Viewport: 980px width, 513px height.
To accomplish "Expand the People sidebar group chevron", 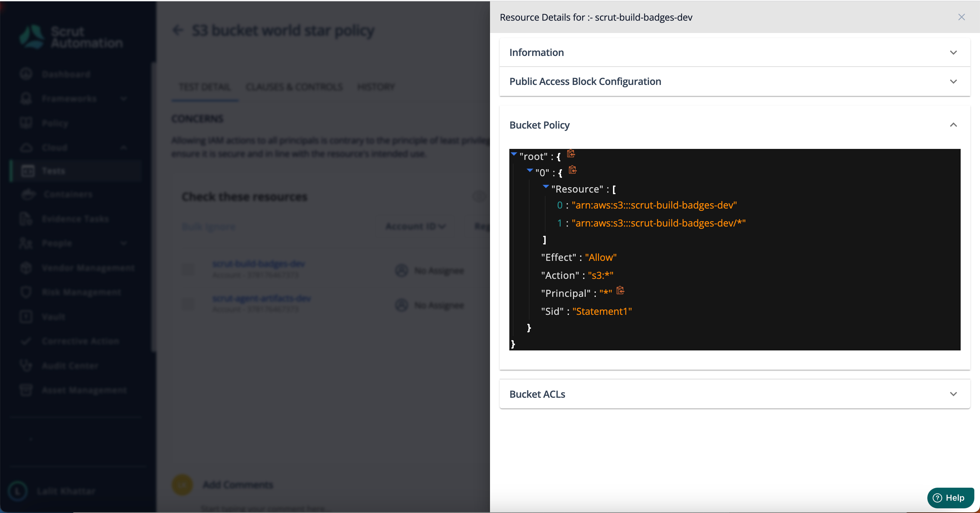I will (x=124, y=243).
